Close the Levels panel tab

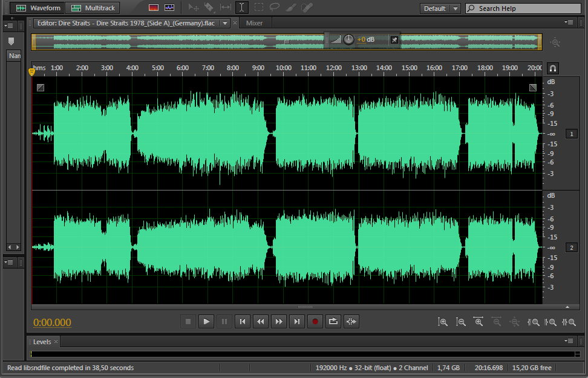point(56,341)
